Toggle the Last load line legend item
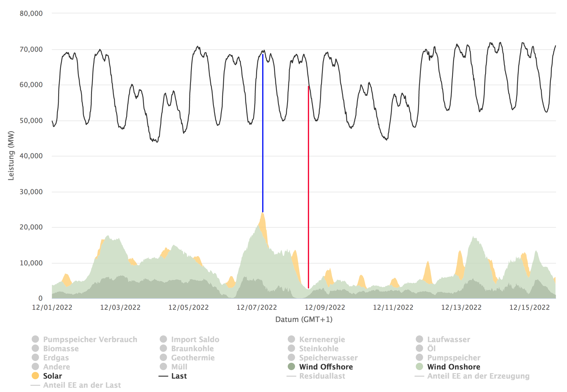 [x=179, y=376]
